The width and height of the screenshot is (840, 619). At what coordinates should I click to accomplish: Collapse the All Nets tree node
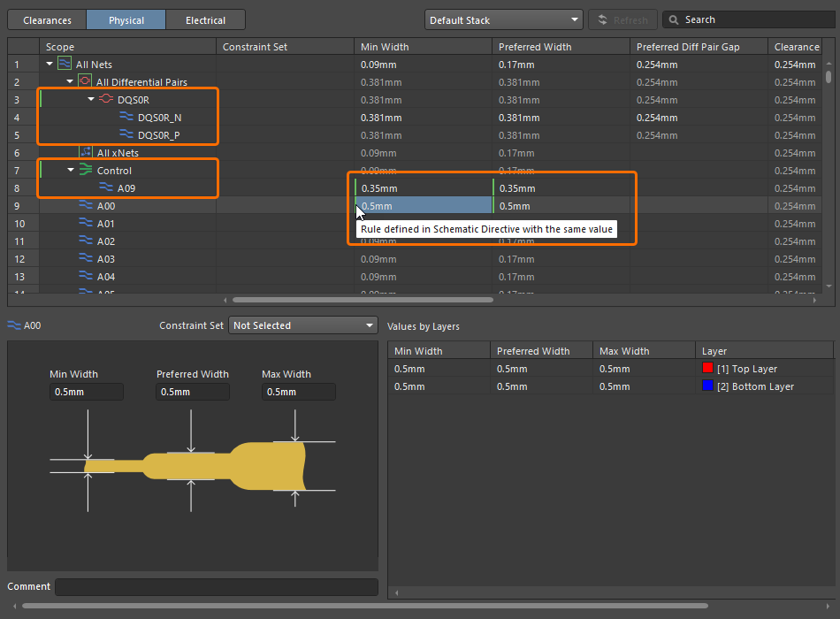click(50, 65)
